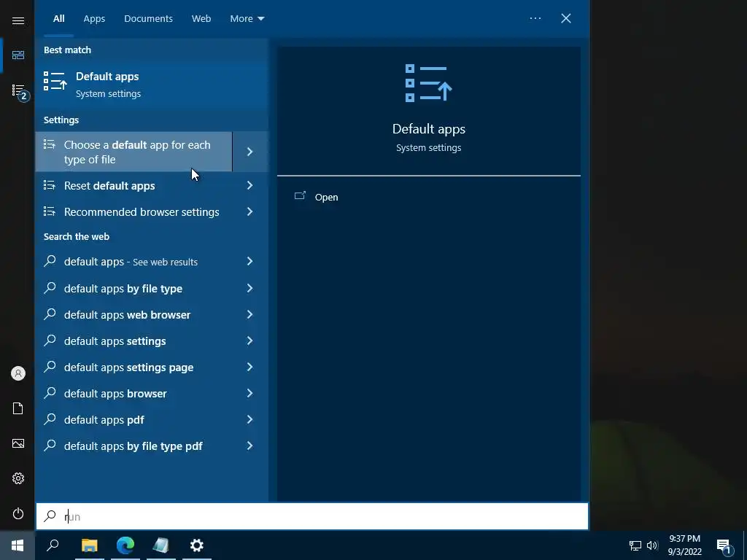The height and width of the screenshot is (560, 747).
Task: Select Recommended browser settings result
Action: pyautogui.click(x=134, y=212)
